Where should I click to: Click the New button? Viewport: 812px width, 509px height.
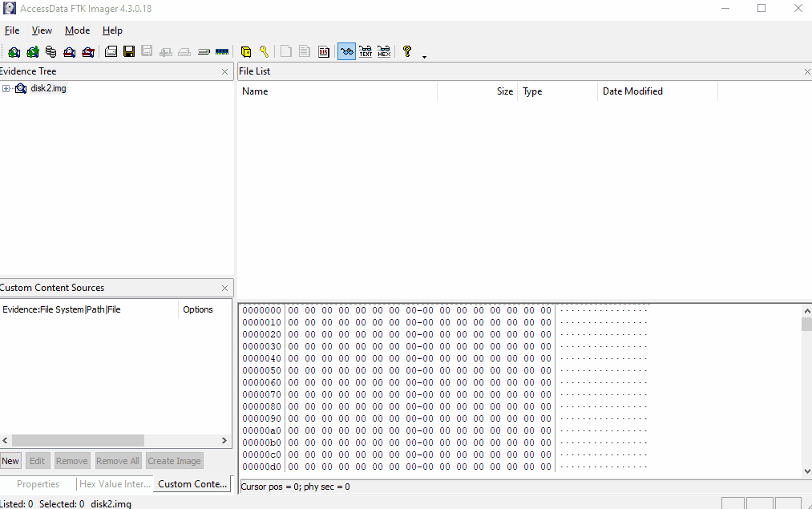click(x=10, y=461)
